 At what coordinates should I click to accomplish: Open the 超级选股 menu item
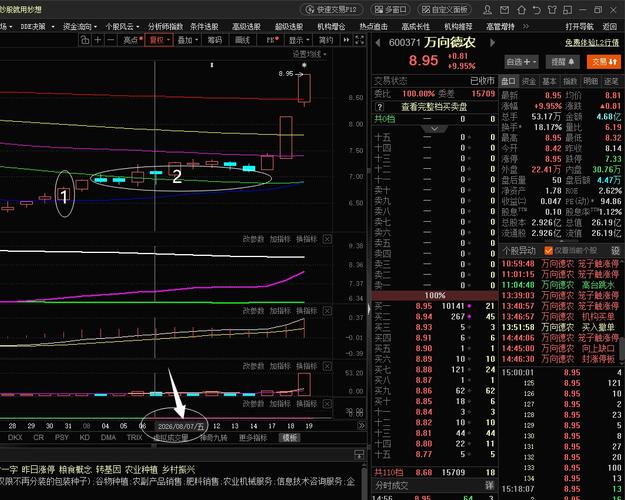point(289,27)
